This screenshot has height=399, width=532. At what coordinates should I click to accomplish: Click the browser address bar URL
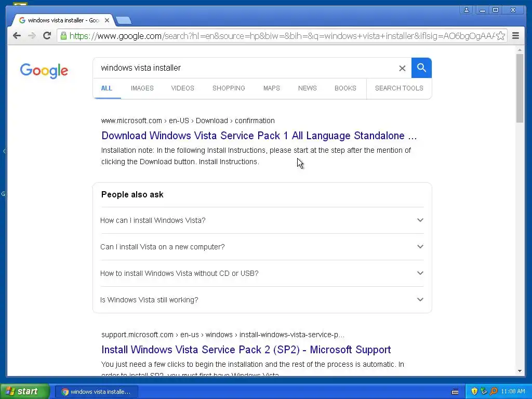[282, 36]
